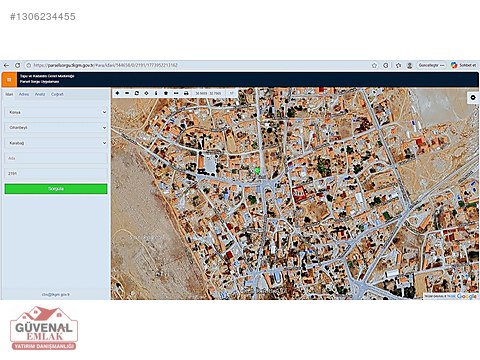This screenshot has width=480, height=360.
Task: Select the info query tool
Action: point(156,93)
